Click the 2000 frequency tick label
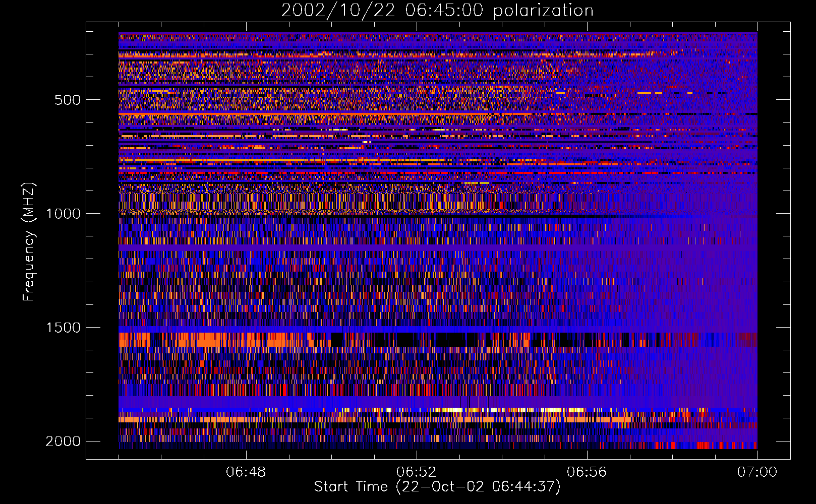This screenshot has height=504, width=816. click(63, 442)
